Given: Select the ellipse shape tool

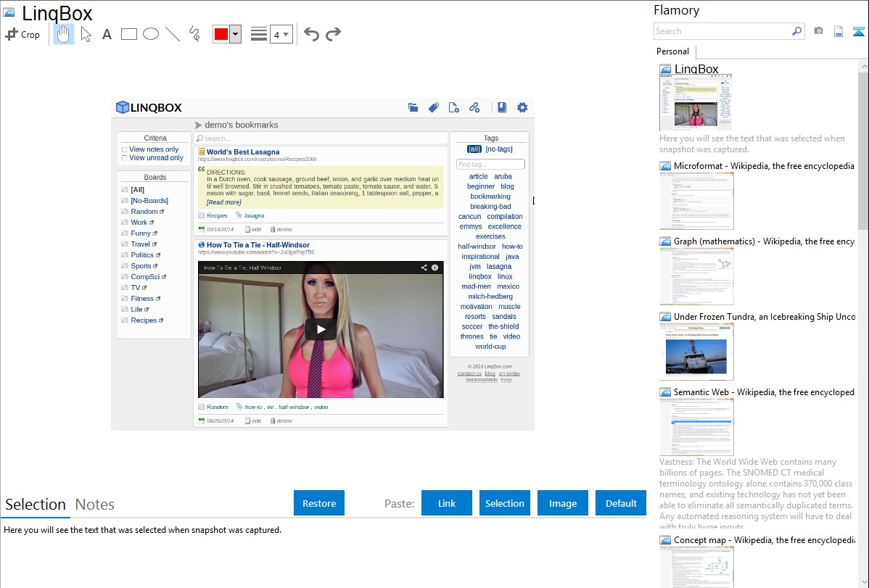Looking at the screenshot, I should pyautogui.click(x=151, y=34).
